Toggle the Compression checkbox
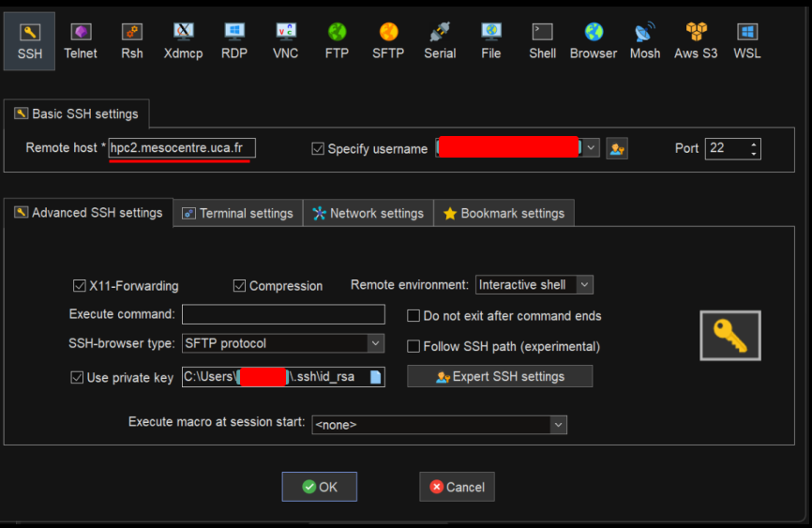Screen dimensions: 812x528 239,285
